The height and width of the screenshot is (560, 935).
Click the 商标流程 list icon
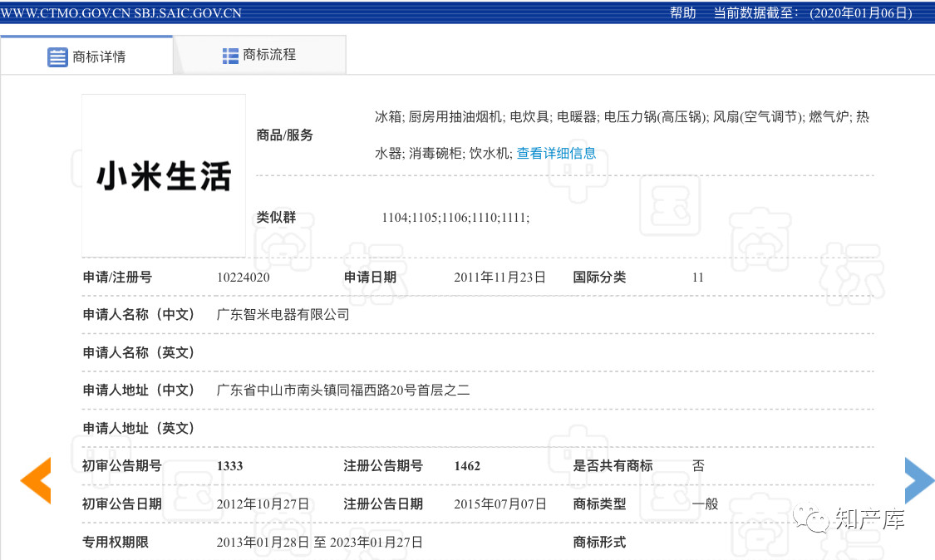tap(230, 56)
